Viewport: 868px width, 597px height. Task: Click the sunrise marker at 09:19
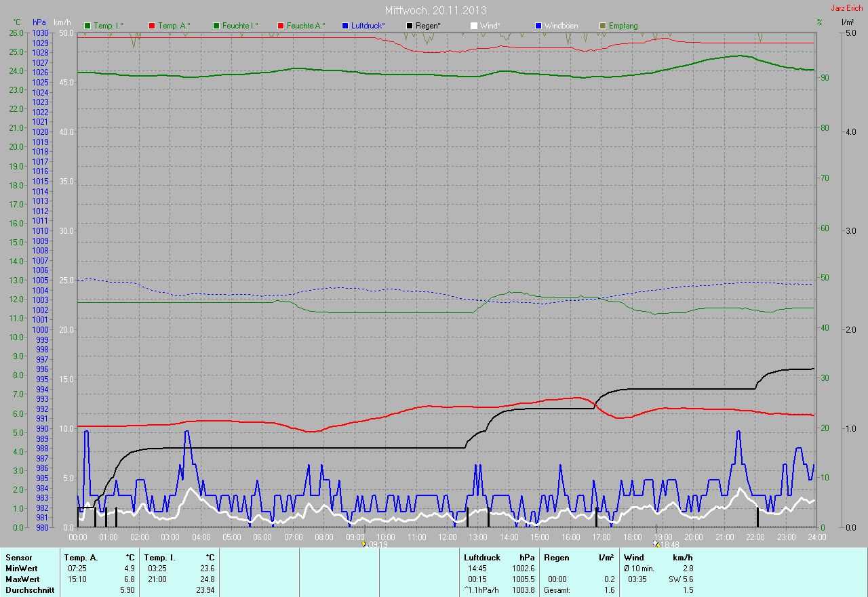click(365, 544)
